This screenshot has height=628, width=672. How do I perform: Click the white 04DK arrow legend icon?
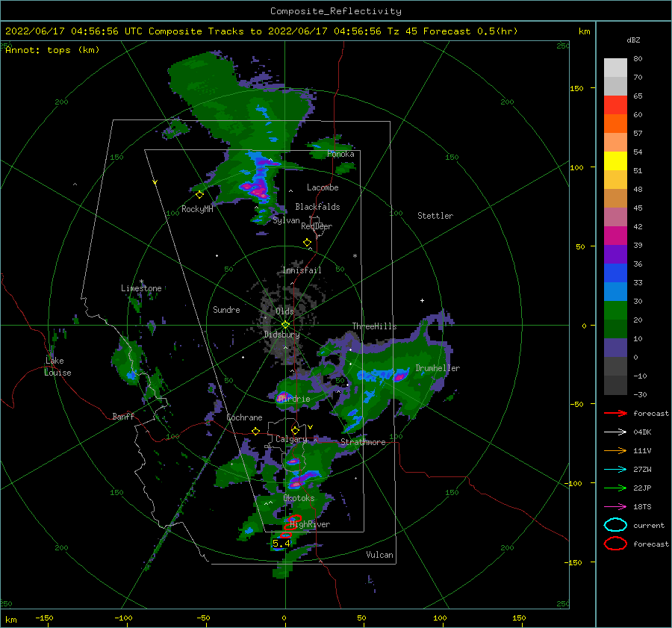615,432
